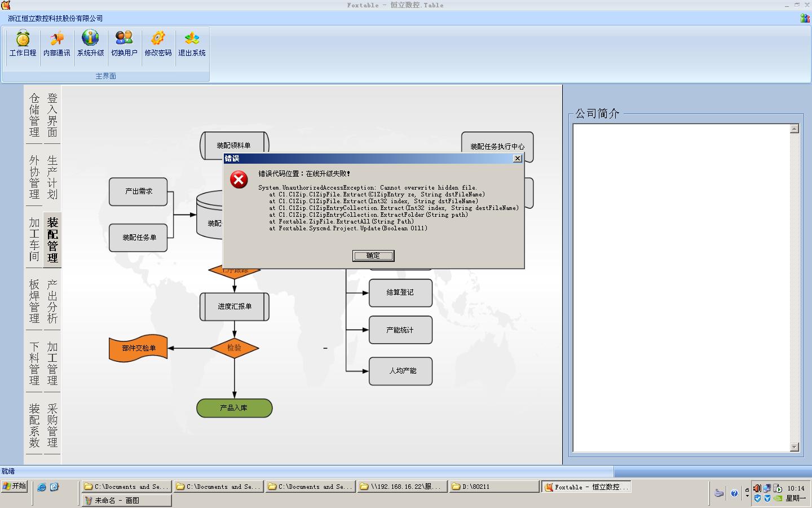
Task: Launch the 系统升级 system upgrade icon
Action: click(x=90, y=44)
